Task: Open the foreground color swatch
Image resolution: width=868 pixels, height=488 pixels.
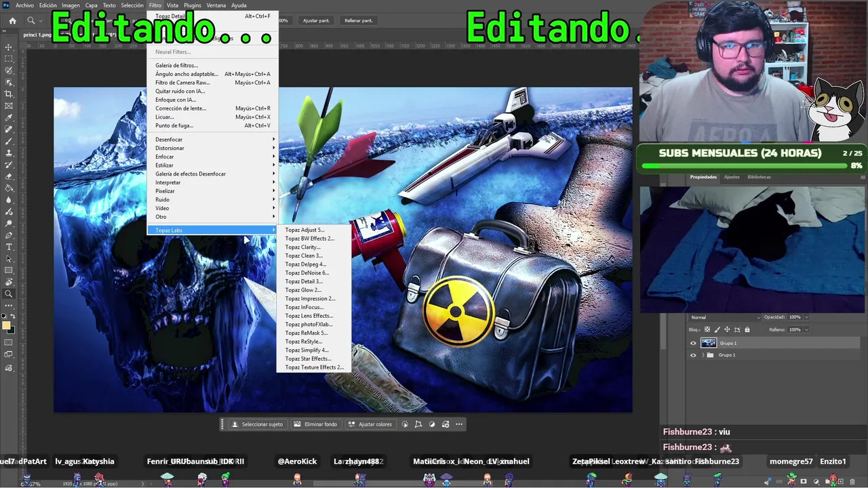Action: pos(7,326)
